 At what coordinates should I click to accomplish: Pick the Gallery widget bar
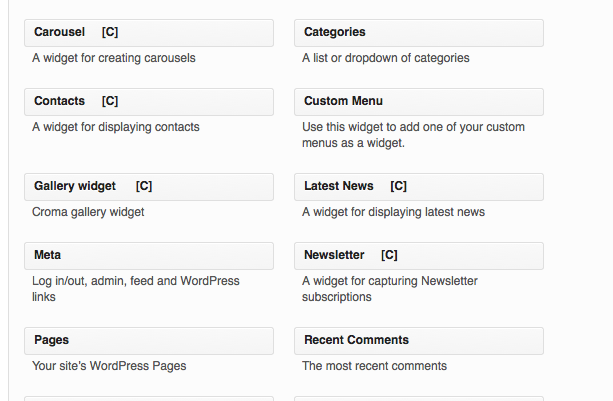149,187
